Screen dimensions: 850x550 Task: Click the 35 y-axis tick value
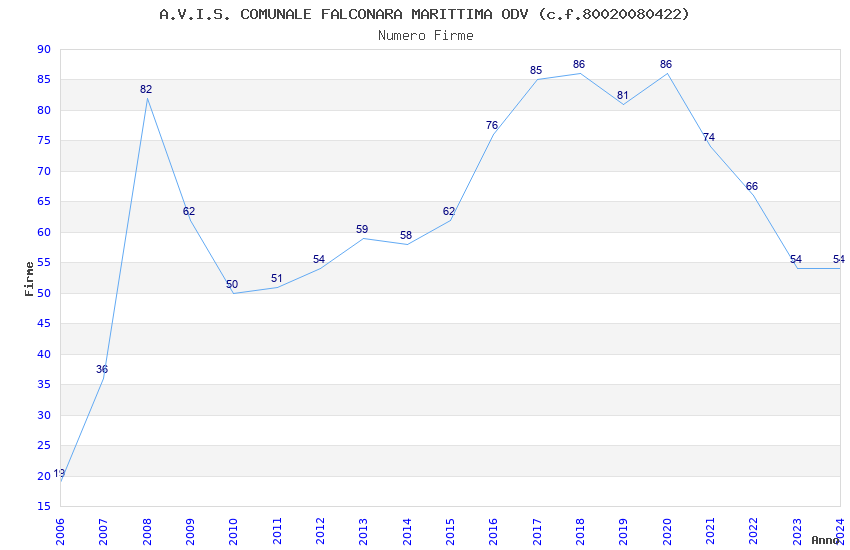[x=44, y=385]
